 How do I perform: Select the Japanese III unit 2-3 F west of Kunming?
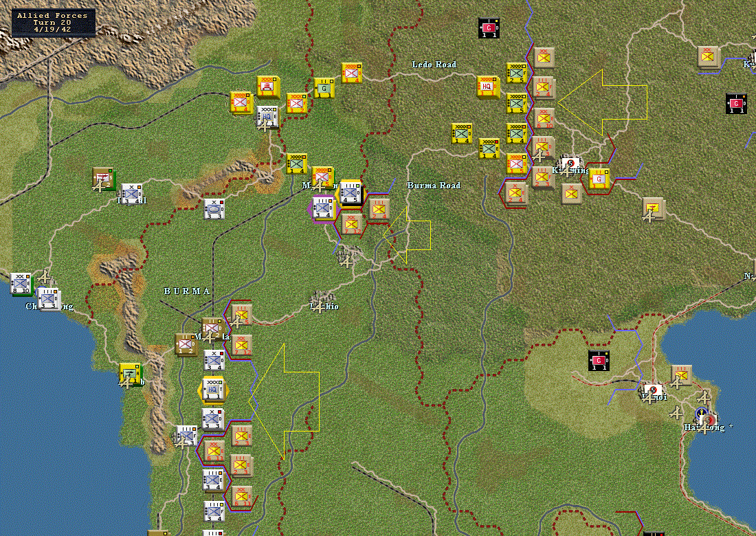[543, 177]
